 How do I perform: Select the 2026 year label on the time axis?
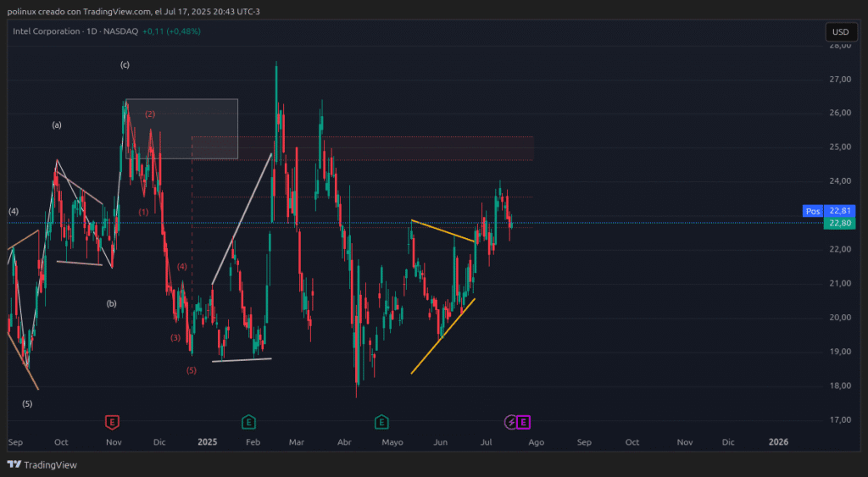click(777, 442)
